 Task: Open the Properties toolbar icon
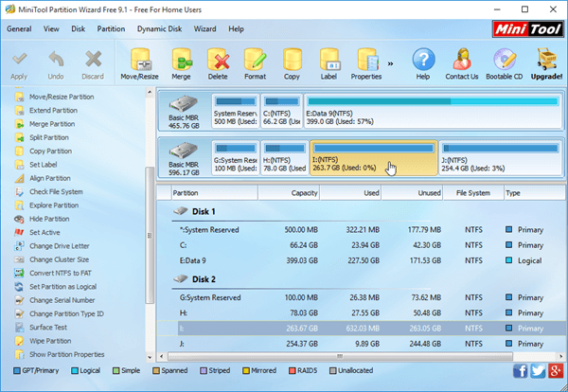click(x=366, y=59)
